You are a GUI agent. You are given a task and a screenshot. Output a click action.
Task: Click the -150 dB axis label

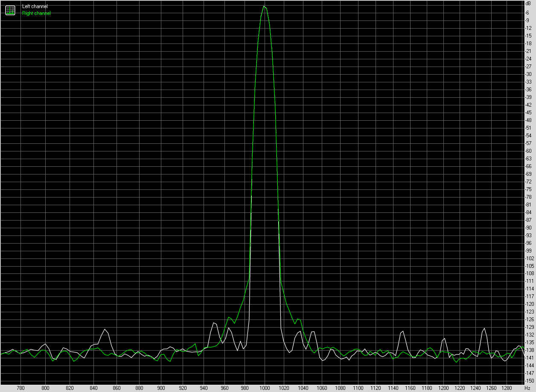click(530, 380)
